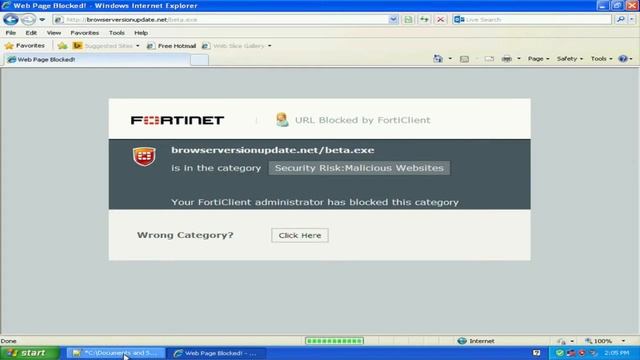Screen dimensions: 640x360
Task: Change zoom level at 100% control
Action: tap(599, 341)
